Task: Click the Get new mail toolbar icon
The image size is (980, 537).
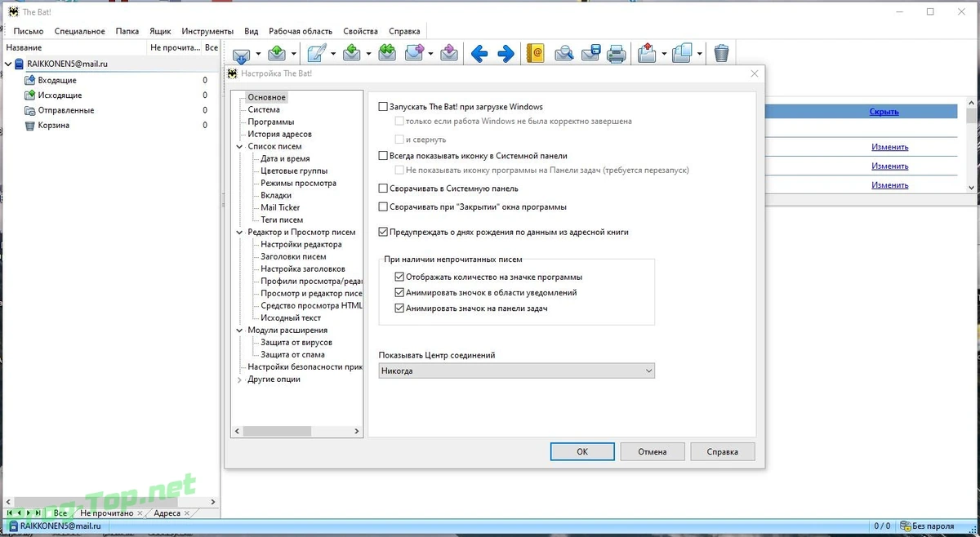Action: coord(241,55)
